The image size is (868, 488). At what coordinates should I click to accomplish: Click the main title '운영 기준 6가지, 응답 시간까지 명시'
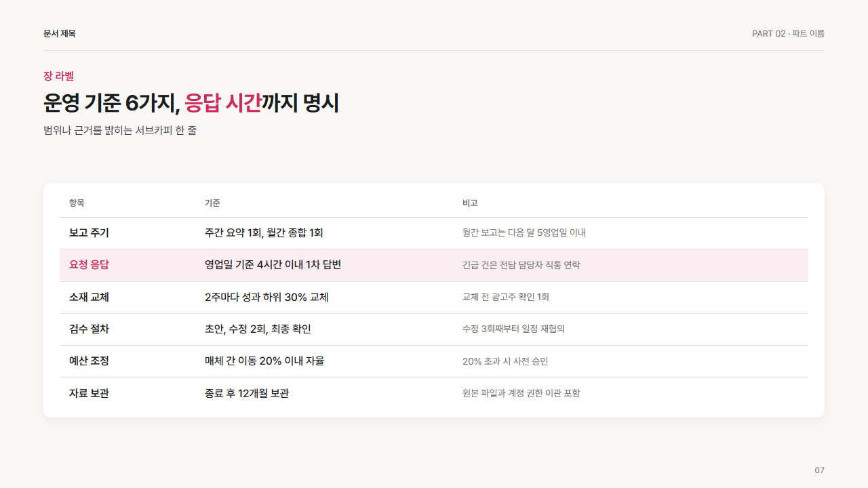coord(191,103)
